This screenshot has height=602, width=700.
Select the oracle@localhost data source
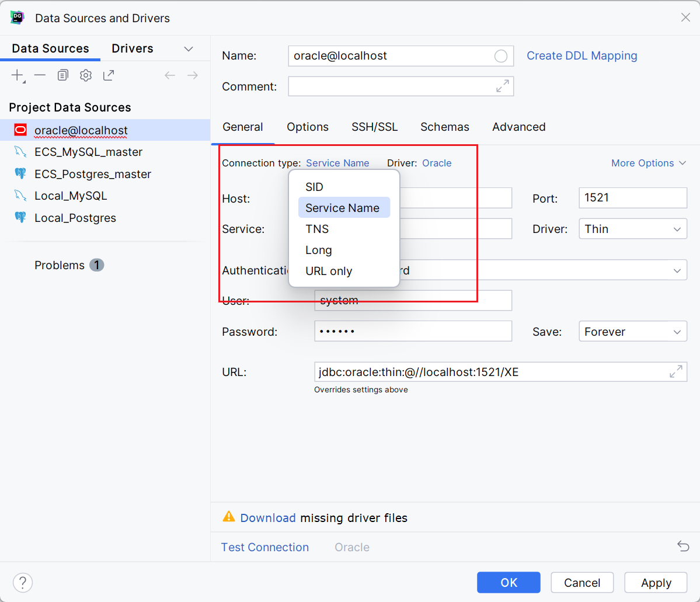[105, 130]
